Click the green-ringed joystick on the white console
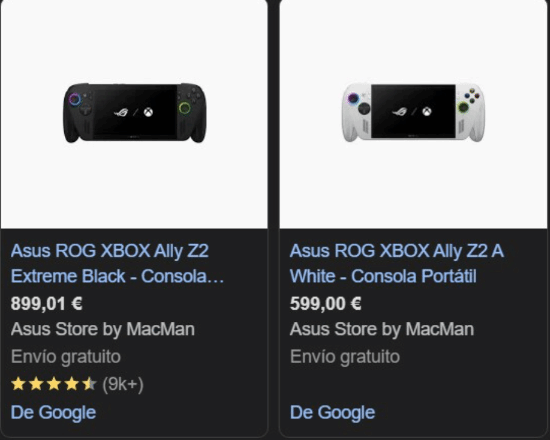The image size is (550, 440). point(463,107)
